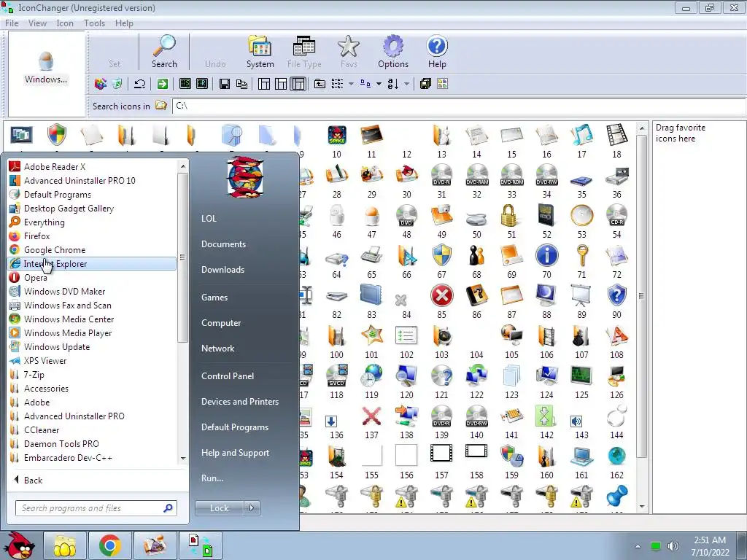The image size is (747, 560).
Task: Click icon grid scroll-up arrow
Action: tap(641, 128)
